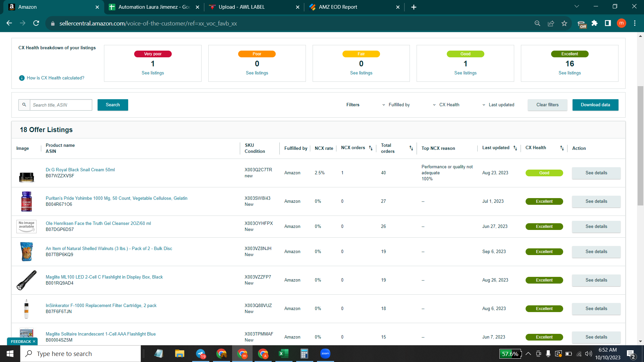The image size is (644, 362).
Task: Open Telegram from the taskbar
Action: pos(201,354)
